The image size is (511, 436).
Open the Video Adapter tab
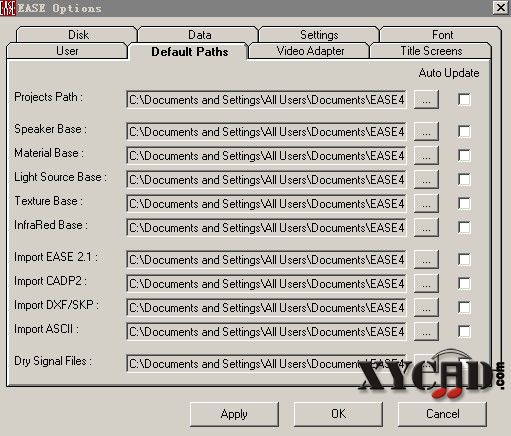(x=310, y=51)
